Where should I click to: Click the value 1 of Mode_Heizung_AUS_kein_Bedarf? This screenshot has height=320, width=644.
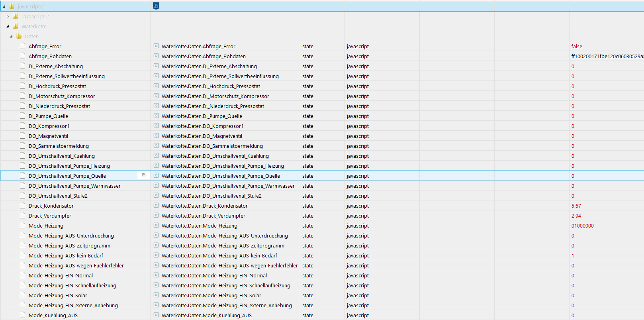pos(573,255)
